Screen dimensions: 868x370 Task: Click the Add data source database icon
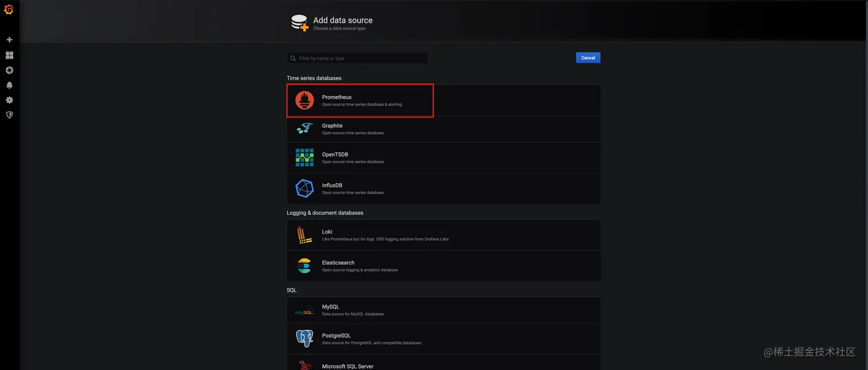click(300, 23)
